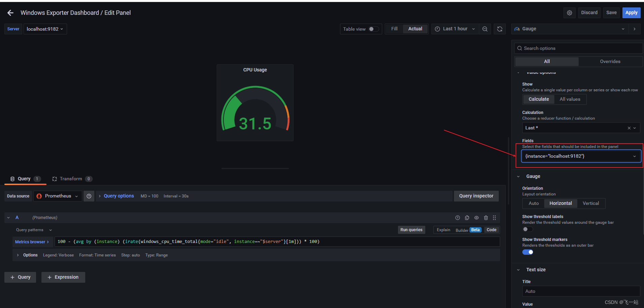This screenshot has height=308, width=644.
Task: Click Save button
Action: click(611, 13)
